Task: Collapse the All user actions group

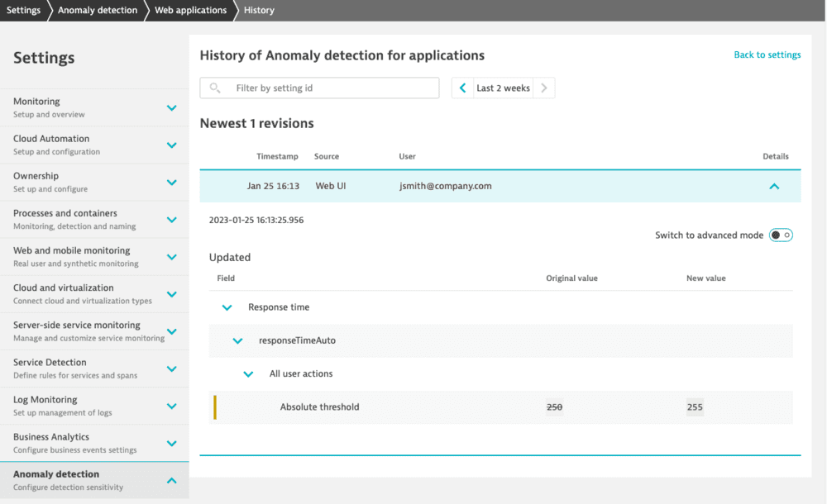Action: pos(248,373)
